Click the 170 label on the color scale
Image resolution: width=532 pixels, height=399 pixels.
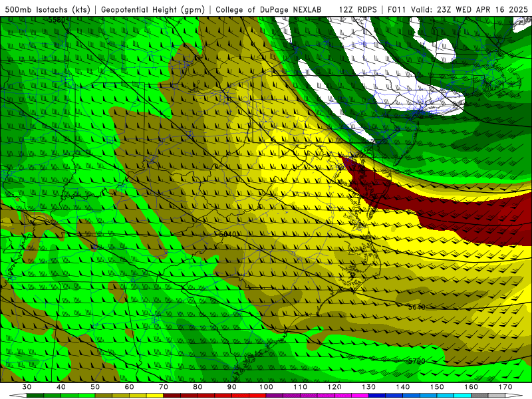coord(505,387)
